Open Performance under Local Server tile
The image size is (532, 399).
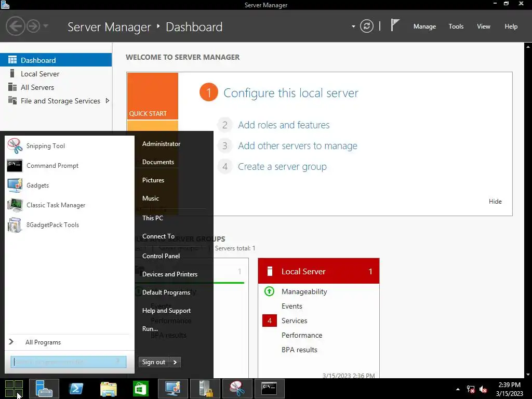pyautogui.click(x=302, y=335)
